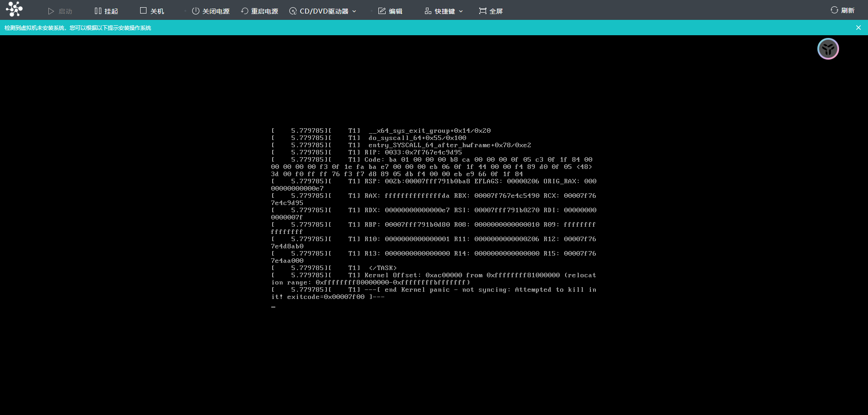Screen dimensions: 868x415
Task: Expand the CD/DVD驱动器 dropdown arrow
Action: (354, 11)
